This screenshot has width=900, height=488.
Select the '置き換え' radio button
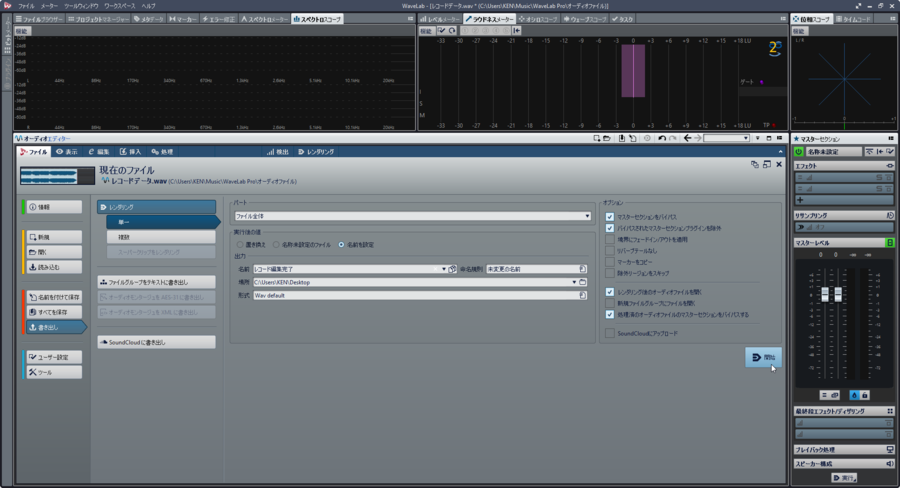(239, 244)
